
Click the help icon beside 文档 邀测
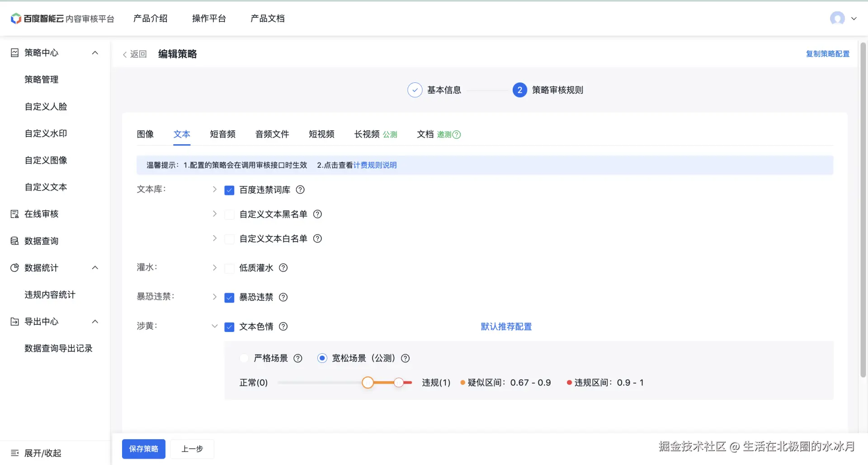pos(457,134)
